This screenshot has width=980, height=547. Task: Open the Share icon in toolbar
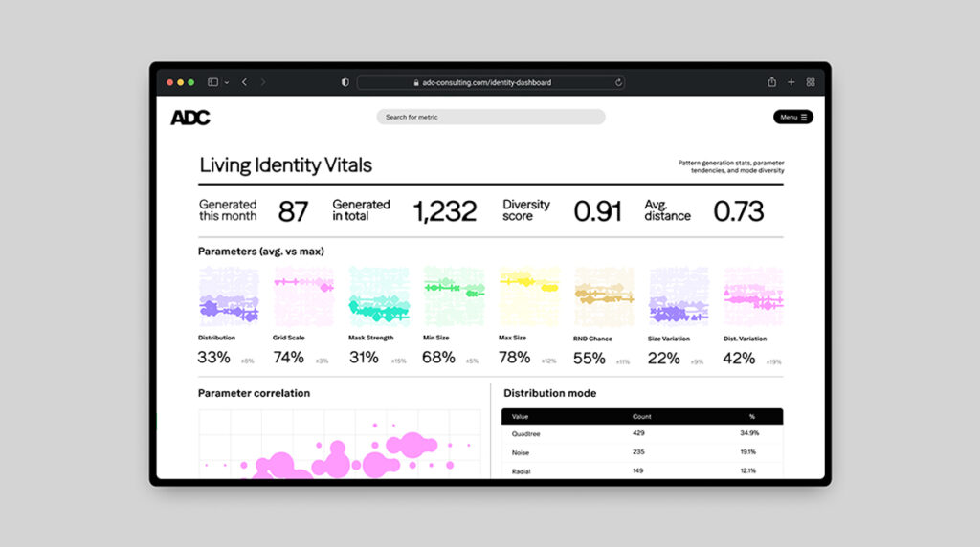(771, 82)
